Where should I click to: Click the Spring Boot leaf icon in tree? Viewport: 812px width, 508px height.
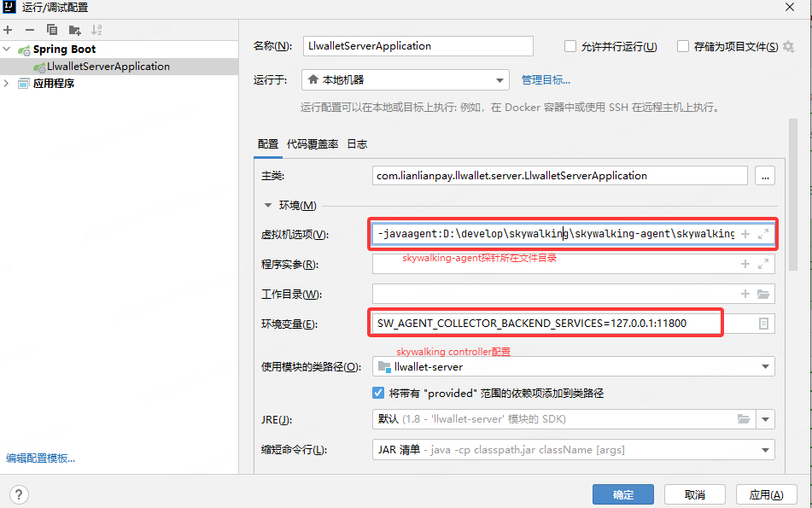point(24,50)
